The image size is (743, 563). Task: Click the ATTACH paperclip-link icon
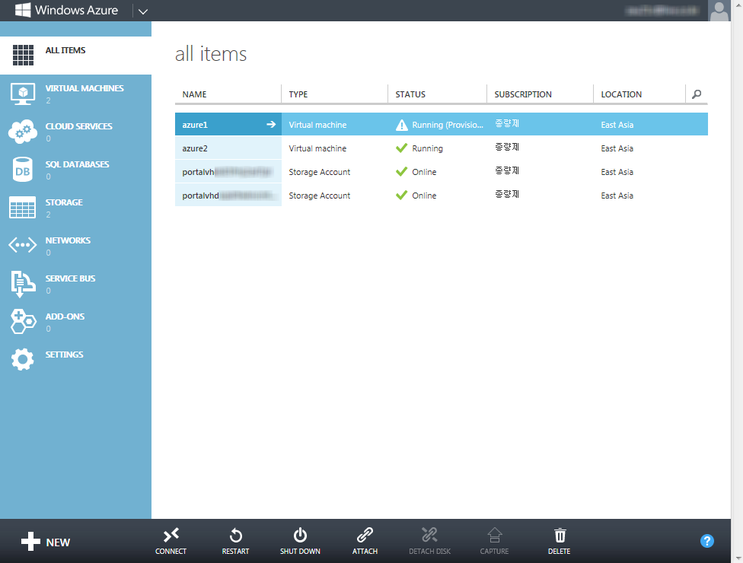click(365, 536)
